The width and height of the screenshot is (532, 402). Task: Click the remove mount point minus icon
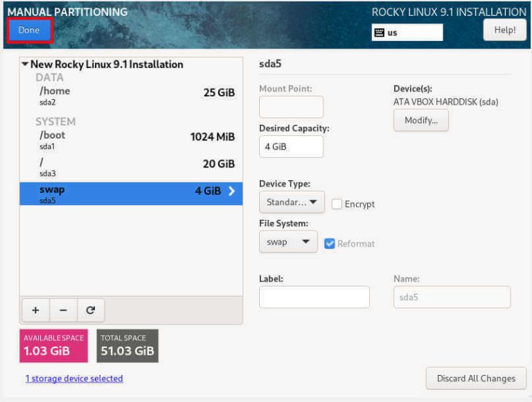[x=63, y=311]
